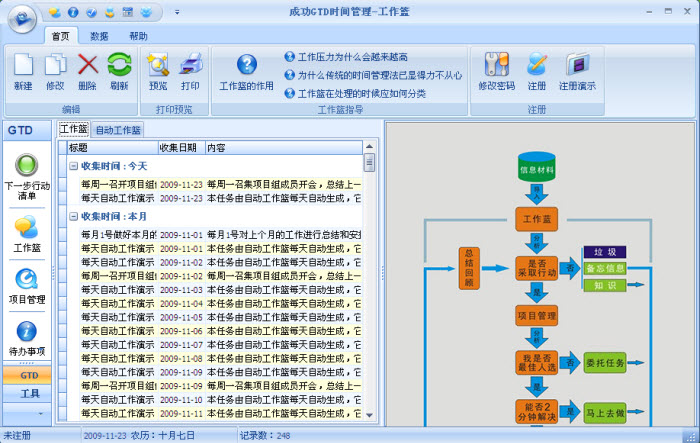Click the calendar quick access icon
This screenshot has width=700, height=443.
pyautogui.click(x=128, y=13)
